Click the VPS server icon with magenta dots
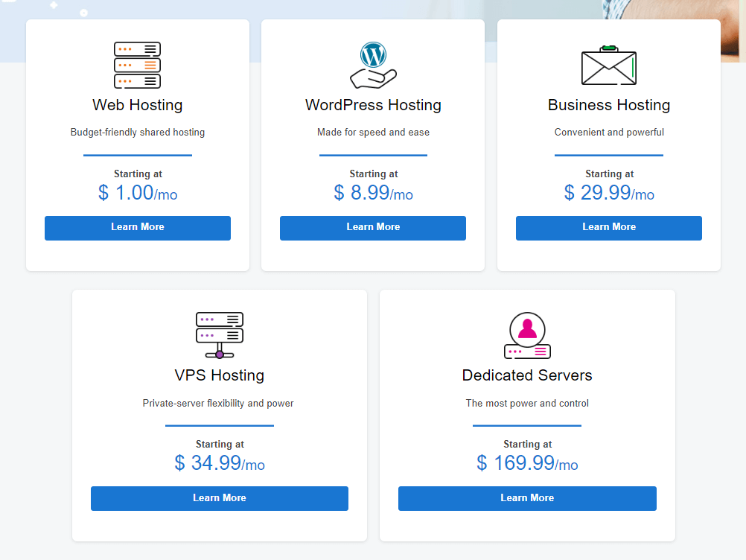Image resolution: width=746 pixels, height=560 pixels. 219,334
